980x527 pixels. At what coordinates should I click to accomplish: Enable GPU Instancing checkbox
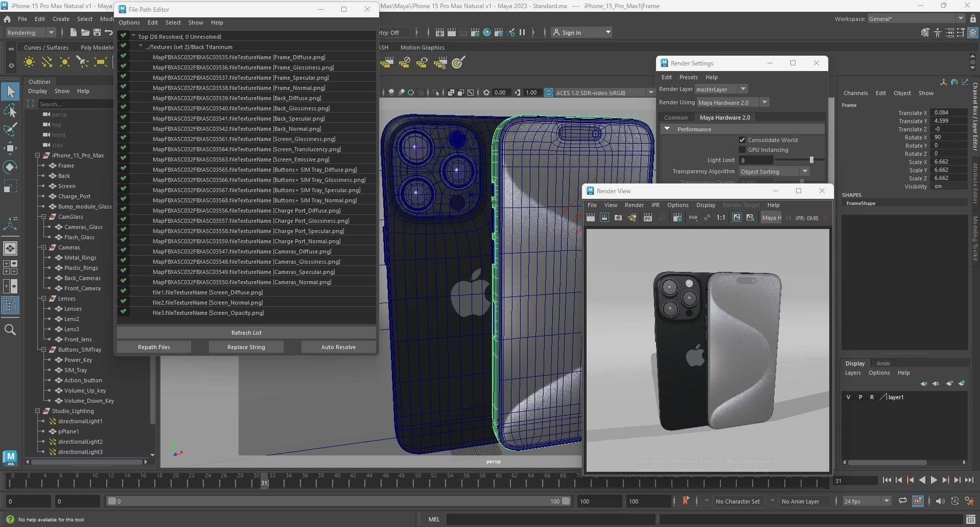742,150
